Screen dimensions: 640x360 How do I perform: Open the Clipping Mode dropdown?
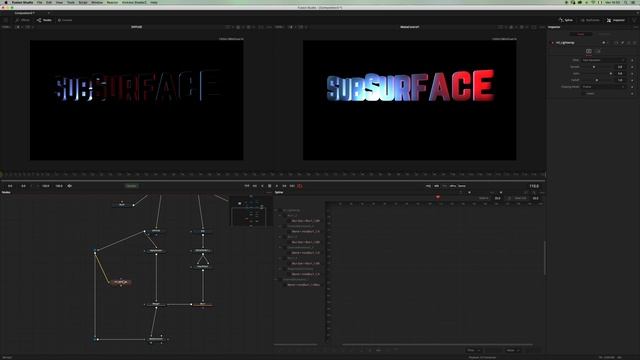(604, 87)
